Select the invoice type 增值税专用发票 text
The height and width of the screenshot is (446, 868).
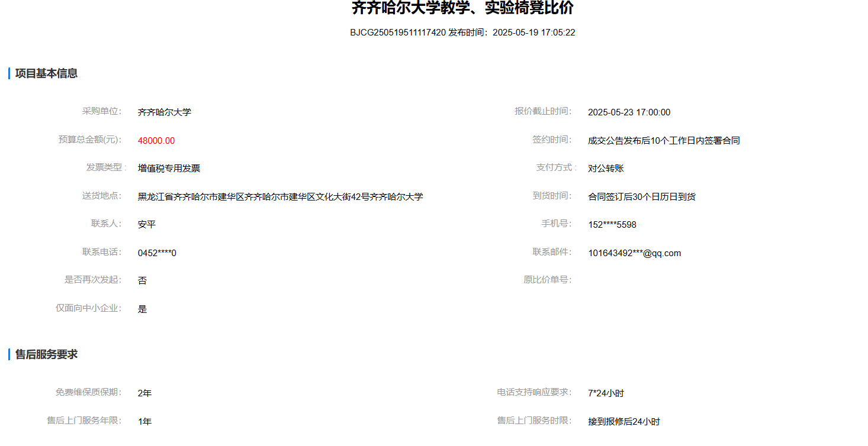pos(169,169)
